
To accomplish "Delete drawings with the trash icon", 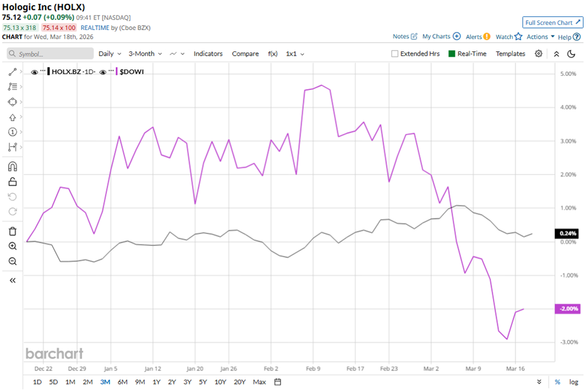I will click(x=13, y=231).
